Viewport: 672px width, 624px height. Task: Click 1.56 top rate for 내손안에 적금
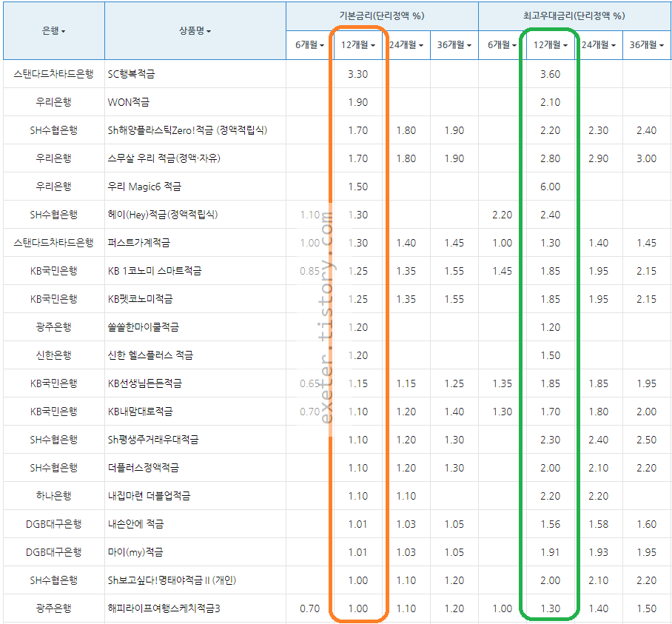click(x=551, y=524)
